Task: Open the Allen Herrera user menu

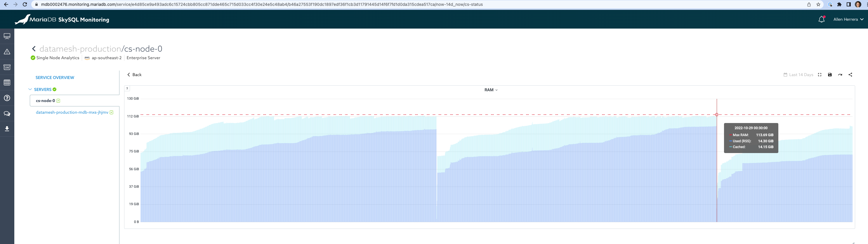Action: (848, 20)
